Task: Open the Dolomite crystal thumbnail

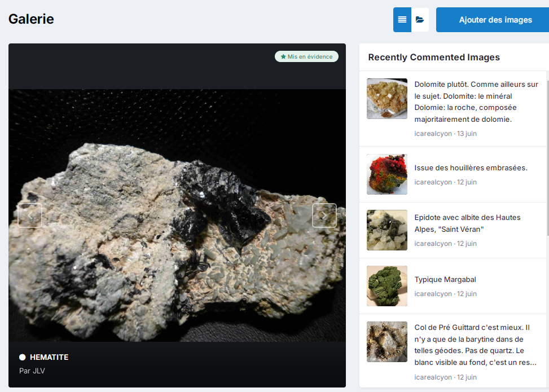Action: [x=387, y=99]
